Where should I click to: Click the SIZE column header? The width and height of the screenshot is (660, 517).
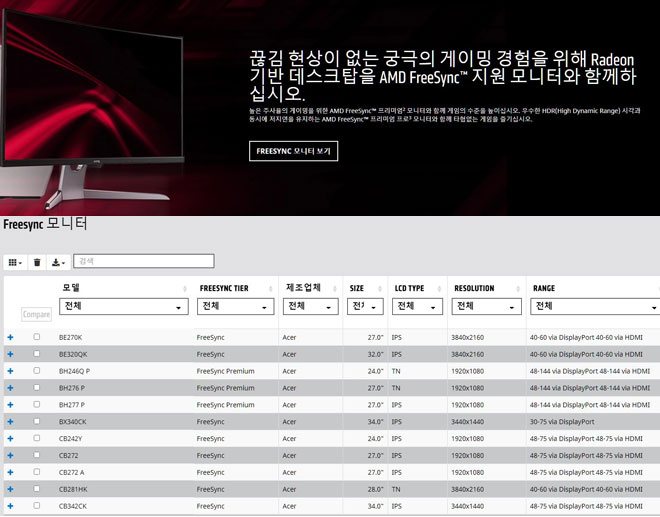tap(357, 288)
